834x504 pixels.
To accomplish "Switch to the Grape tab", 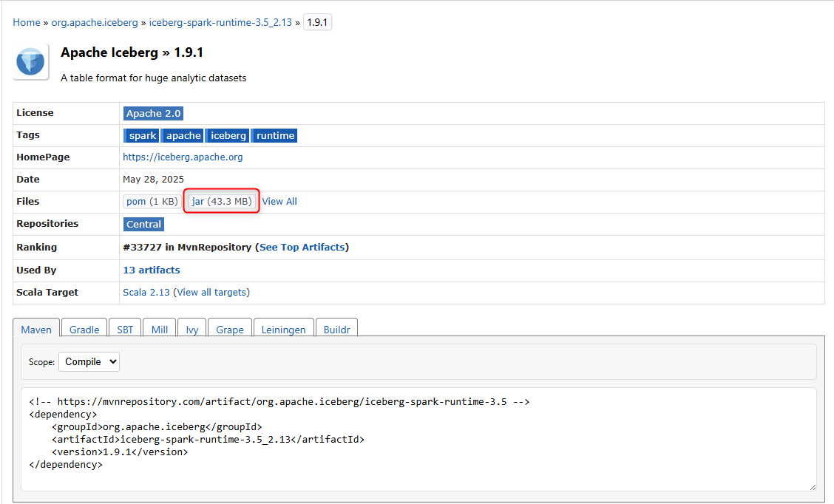I will 230,329.
